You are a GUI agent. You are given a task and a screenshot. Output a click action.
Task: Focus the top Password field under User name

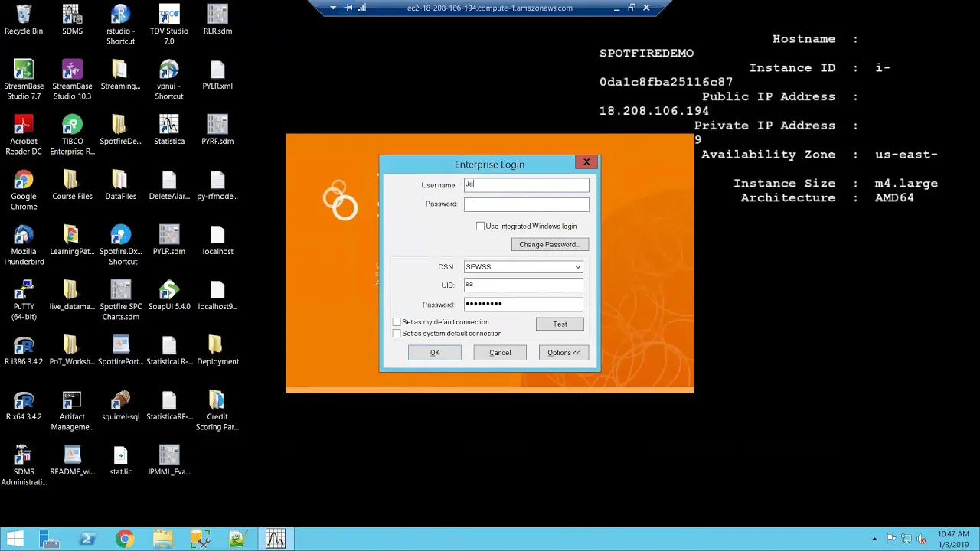click(526, 204)
